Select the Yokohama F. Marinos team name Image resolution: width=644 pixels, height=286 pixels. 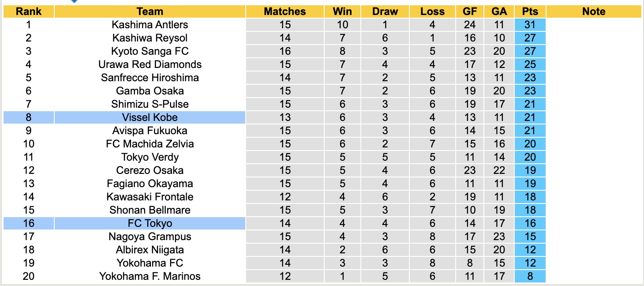(x=150, y=276)
